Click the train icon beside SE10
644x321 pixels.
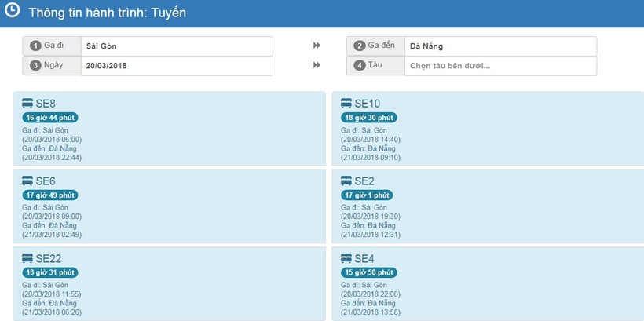click(346, 104)
